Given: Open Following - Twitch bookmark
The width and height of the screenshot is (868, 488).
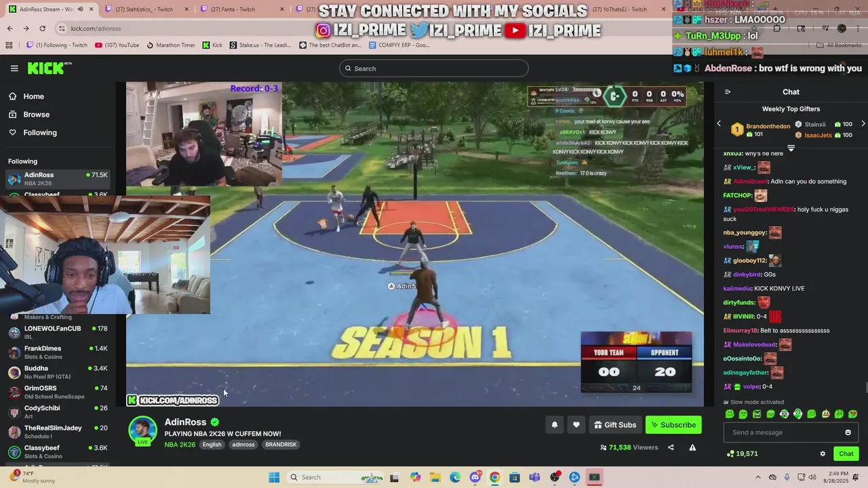Looking at the screenshot, I should tap(56, 45).
